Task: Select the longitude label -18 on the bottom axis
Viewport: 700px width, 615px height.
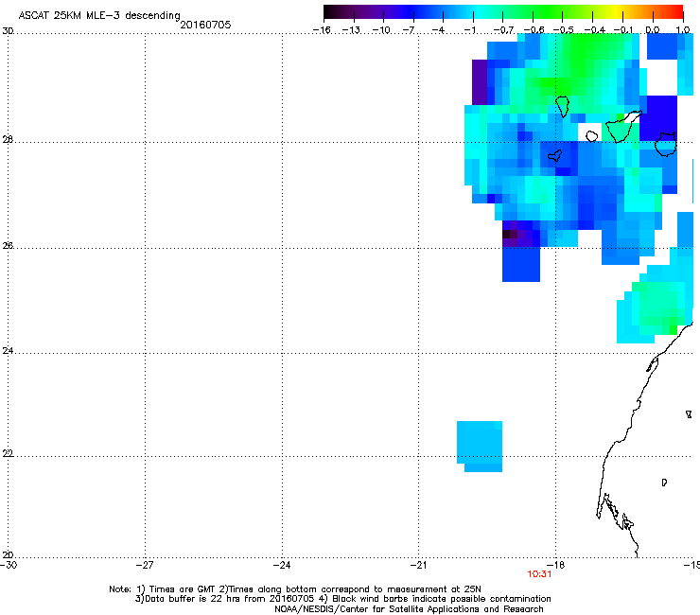Action: click(x=555, y=565)
